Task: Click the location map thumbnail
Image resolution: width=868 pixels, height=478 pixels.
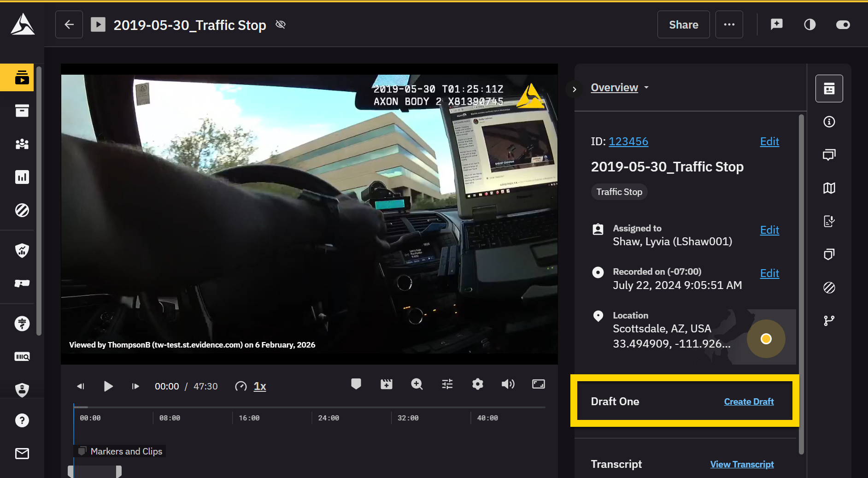Action: (x=766, y=339)
